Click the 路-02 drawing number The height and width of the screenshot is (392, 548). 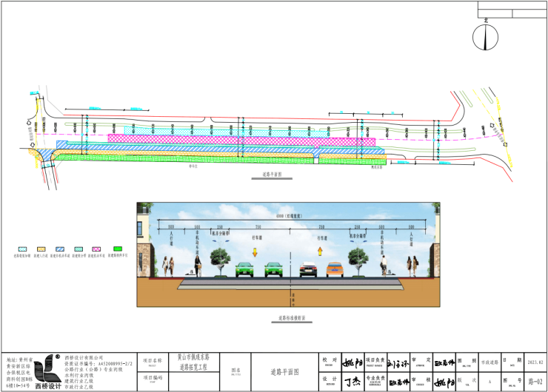pos(535,382)
